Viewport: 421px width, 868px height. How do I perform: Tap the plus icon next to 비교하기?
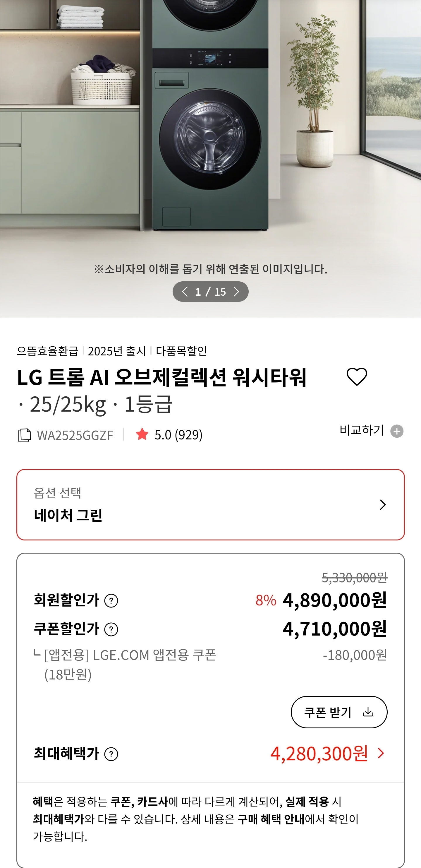(x=397, y=431)
